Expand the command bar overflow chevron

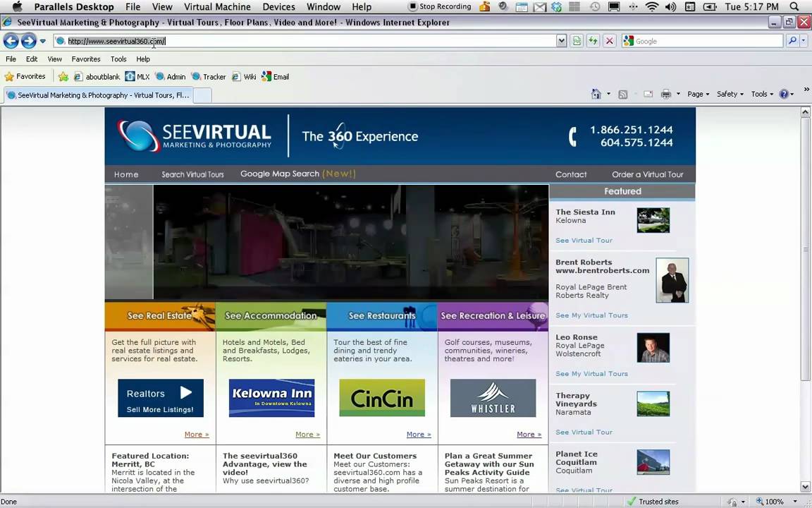(806, 90)
